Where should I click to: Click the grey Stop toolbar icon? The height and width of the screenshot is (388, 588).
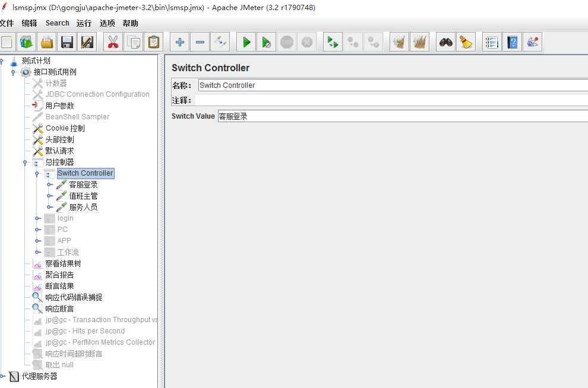[x=287, y=42]
